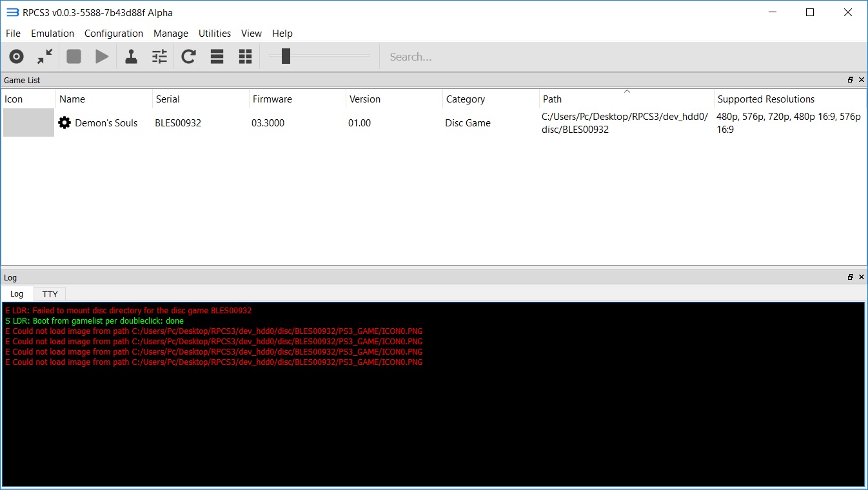The height and width of the screenshot is (490, 868).
Task: Open the File menu
Action: 13,34
